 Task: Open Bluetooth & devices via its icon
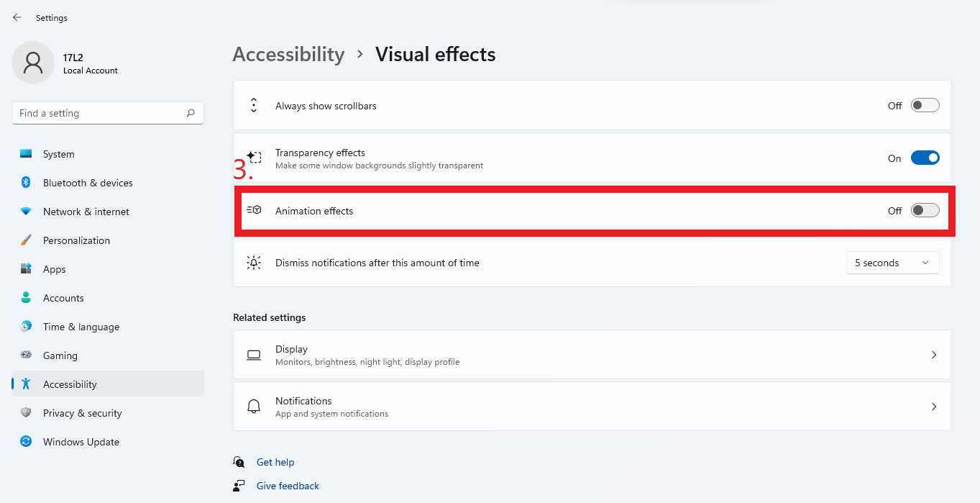pos(26,183)
